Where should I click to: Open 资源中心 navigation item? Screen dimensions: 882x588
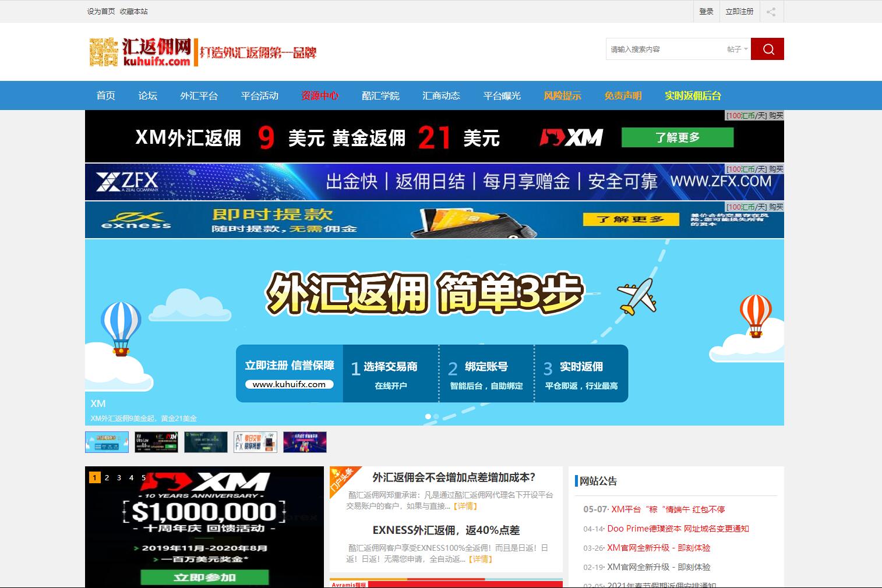point(320,95)
